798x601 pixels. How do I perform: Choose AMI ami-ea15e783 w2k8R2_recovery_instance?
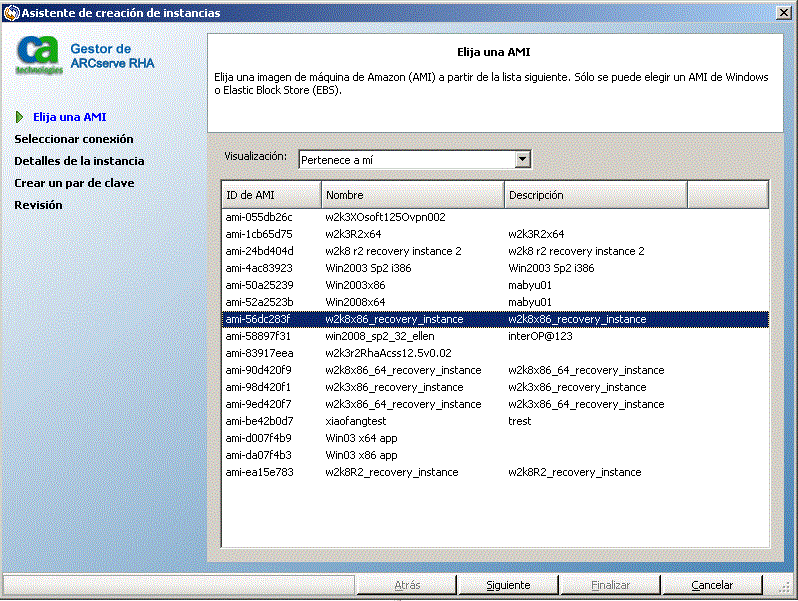coord(391,472)
